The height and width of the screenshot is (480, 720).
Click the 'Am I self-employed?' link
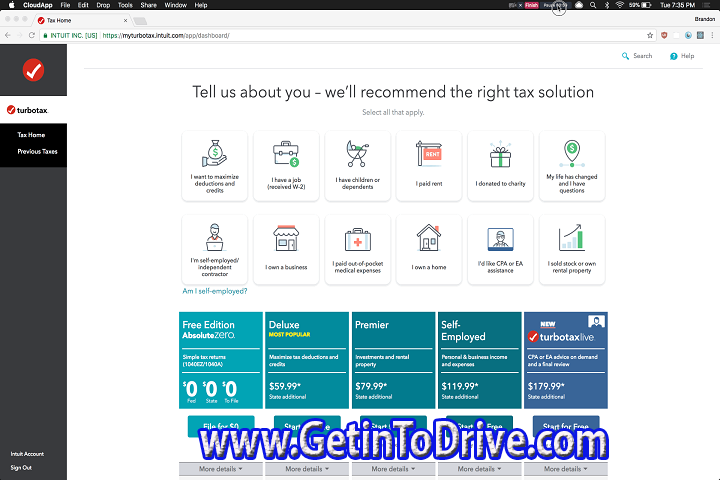(x=214, y=291)
